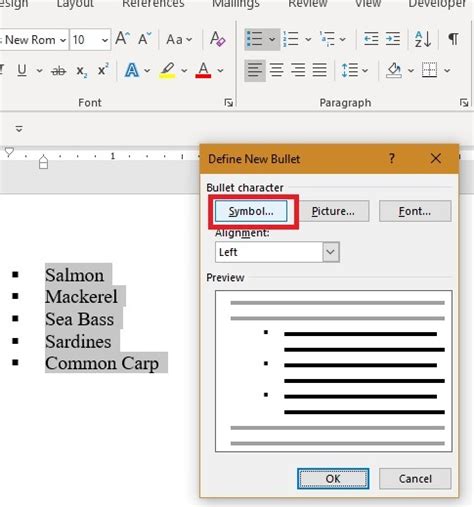This screenshot has width=474, height=507.
Task: Toggle Underline formatting
Action: tap(22, 70)
